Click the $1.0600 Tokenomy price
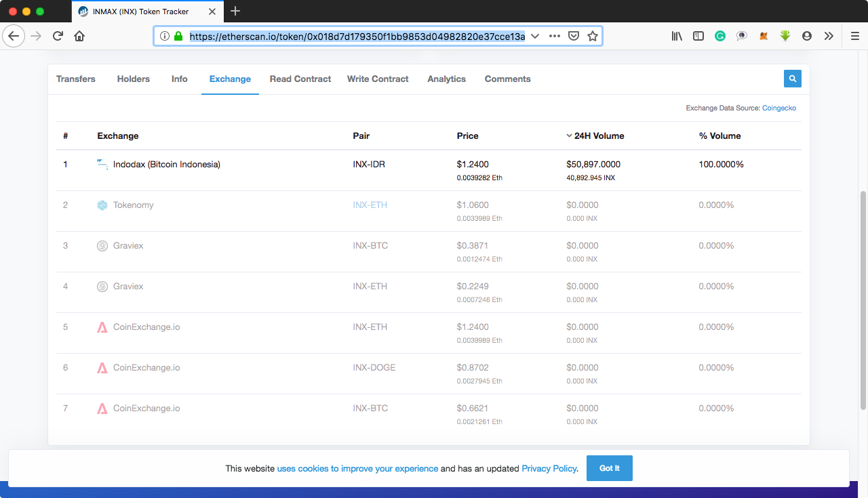Viewport: 868px width, 498px height. point(473,205)
